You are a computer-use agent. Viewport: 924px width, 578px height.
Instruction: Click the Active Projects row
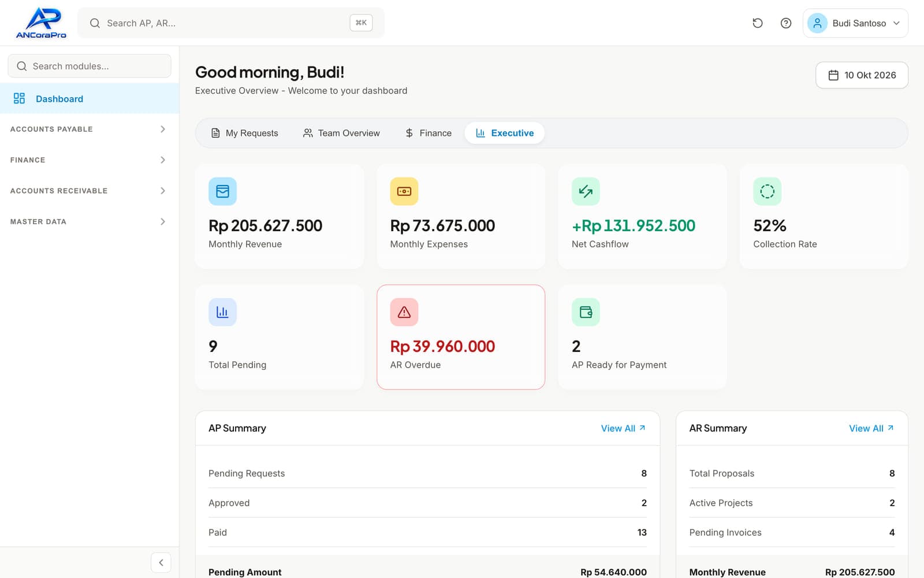(x=792, y=503)
